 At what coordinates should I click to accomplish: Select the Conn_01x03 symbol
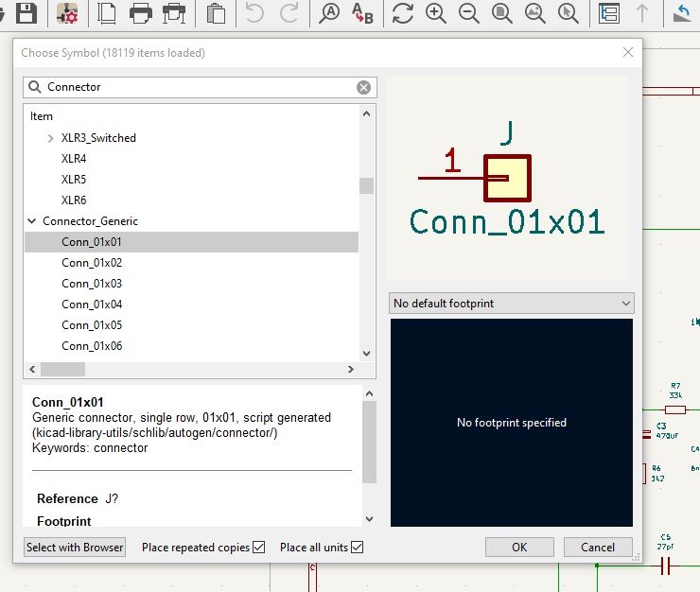pyautogui.click(x=92, y=284)
